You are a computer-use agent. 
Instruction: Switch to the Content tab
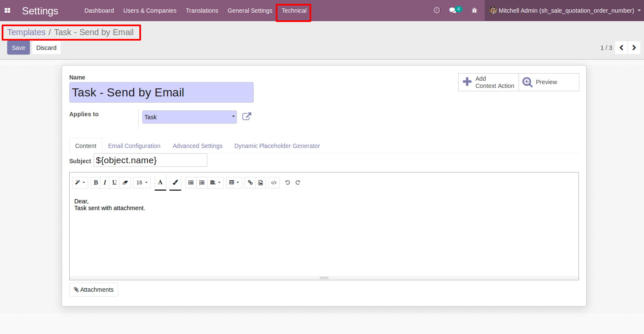[86, 146]
